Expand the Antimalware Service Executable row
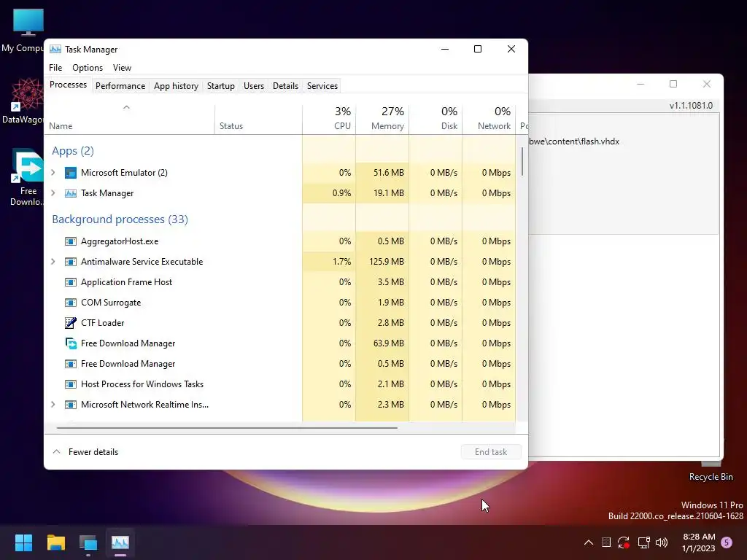Screen dimensions: 747x560 [x=53, y=262]
